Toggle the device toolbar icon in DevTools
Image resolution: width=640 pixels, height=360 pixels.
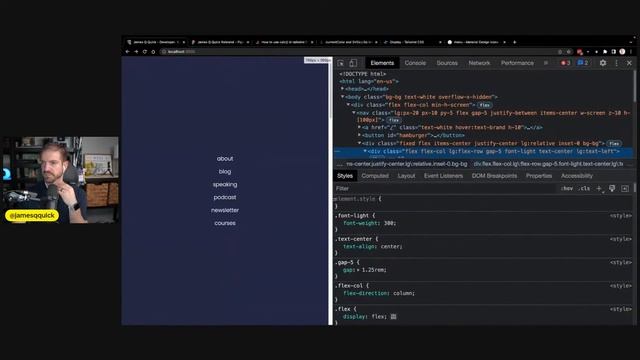[x=353, y=63]
